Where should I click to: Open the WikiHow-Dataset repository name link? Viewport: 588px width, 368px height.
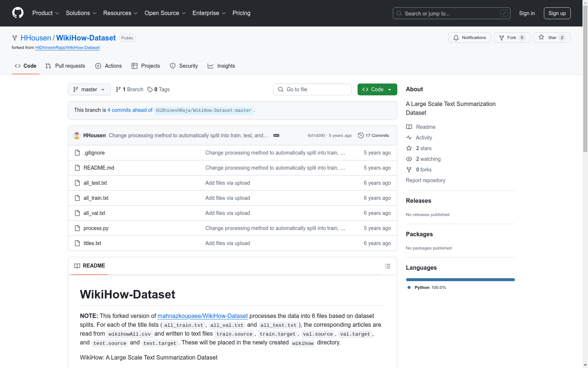pyautogui.click(x=86, y=38)
